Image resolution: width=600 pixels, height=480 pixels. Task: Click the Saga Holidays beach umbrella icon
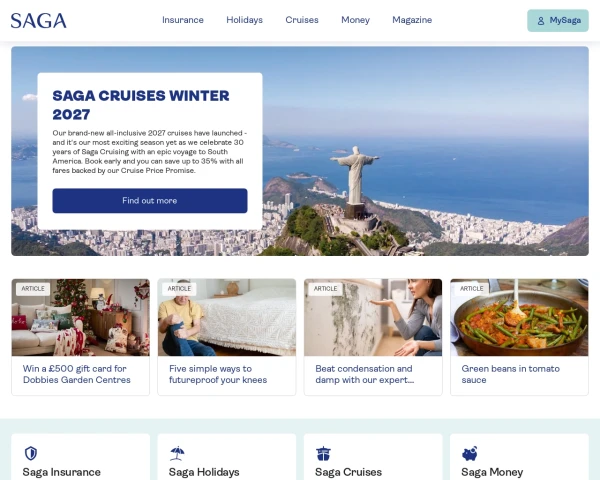177,454
